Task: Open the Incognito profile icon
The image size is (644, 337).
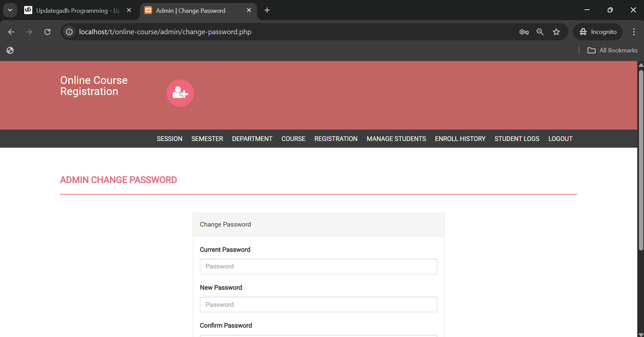Action: coord(598,32)
